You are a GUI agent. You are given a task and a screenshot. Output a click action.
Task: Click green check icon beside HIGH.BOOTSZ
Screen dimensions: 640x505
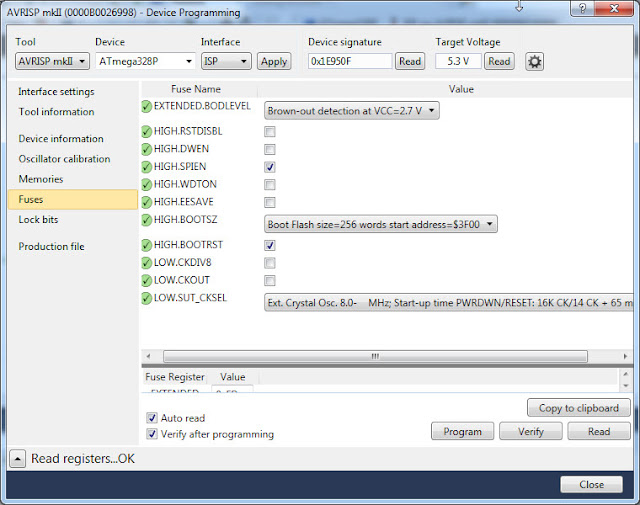[x=147, y=220]
